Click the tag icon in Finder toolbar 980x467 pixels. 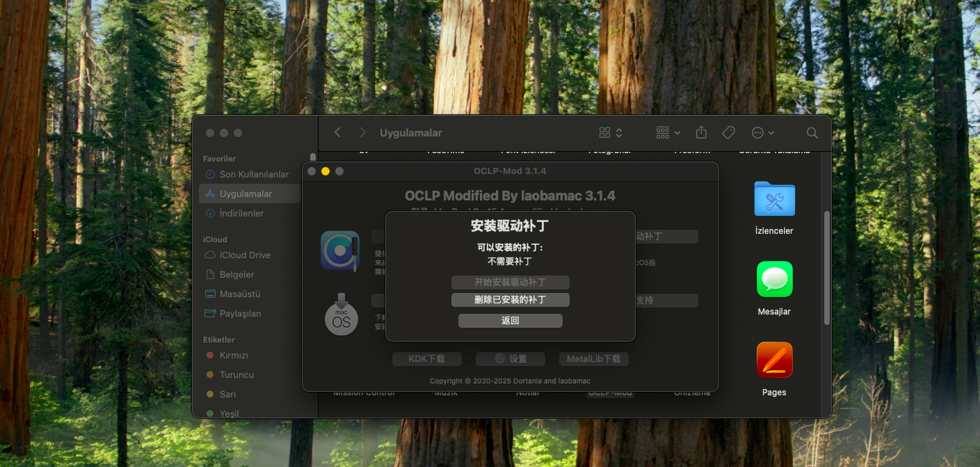[x=728, y=133]
